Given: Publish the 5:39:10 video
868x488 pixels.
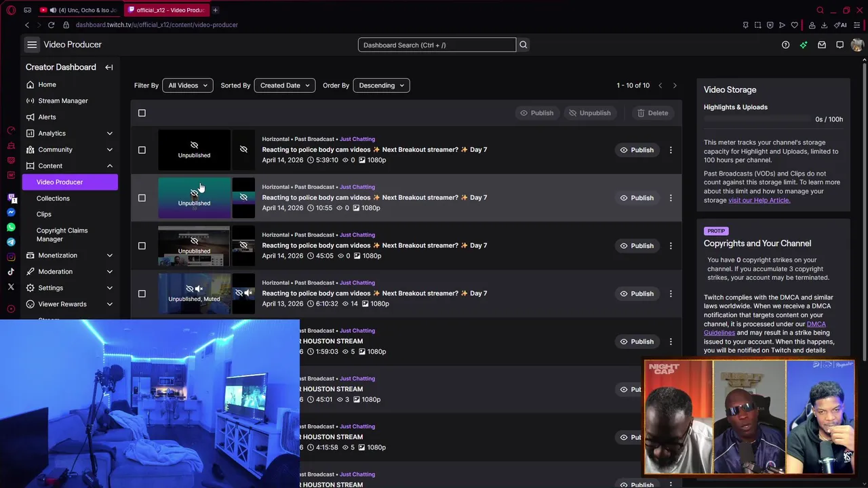Looking at the screenshot, I should tap(636, 150).
